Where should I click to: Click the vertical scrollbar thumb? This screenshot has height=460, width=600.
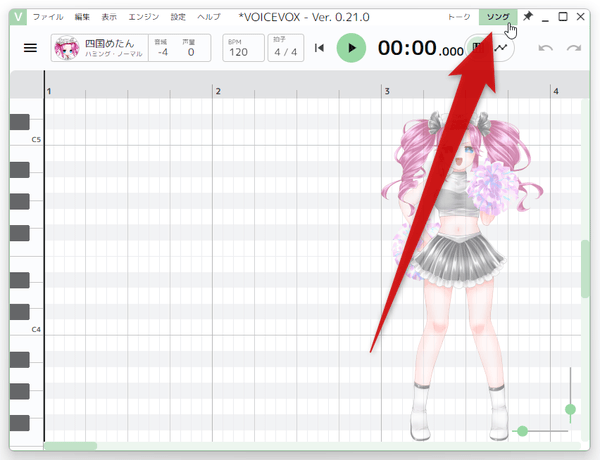tap(585, 269)
